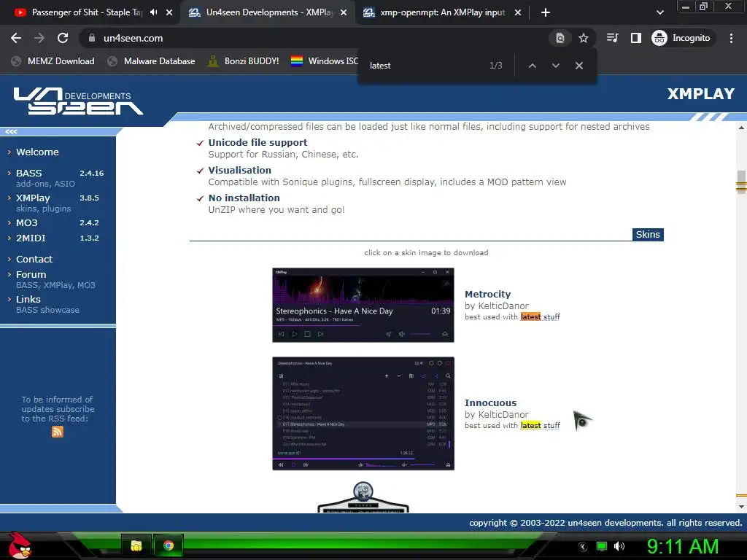Reload the un4seen.com page
The width and height of the screenshot is (747, 560).
coord(63,38)
